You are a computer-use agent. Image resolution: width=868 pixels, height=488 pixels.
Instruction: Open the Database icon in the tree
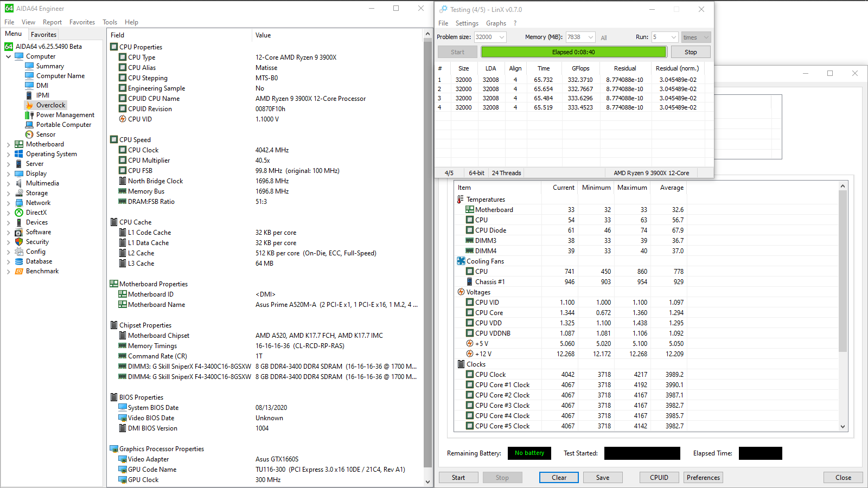tap(19, 261)
